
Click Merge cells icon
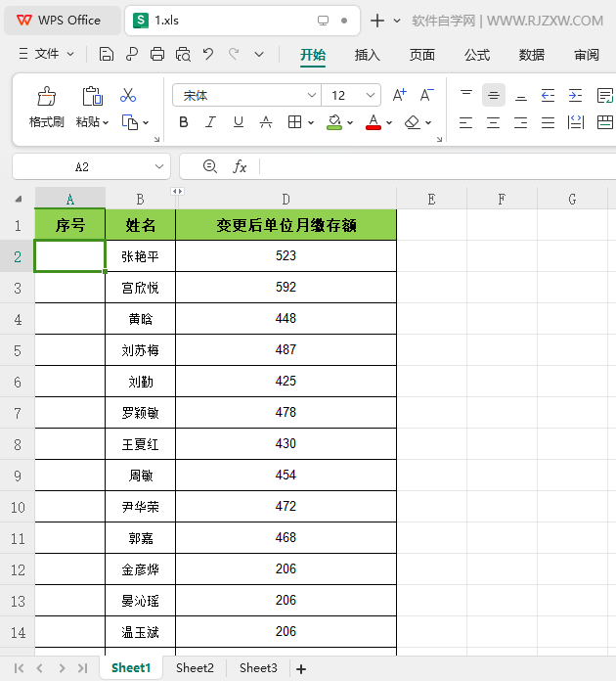pos(605,122)
